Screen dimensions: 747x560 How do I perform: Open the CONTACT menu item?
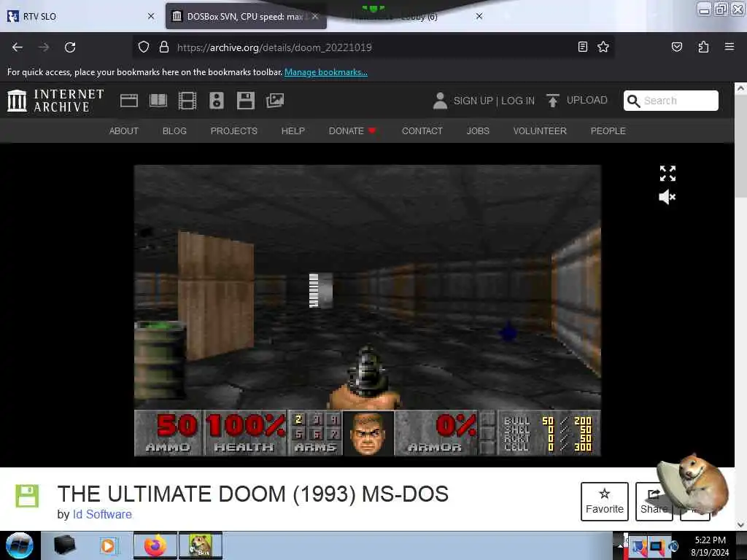422,131
